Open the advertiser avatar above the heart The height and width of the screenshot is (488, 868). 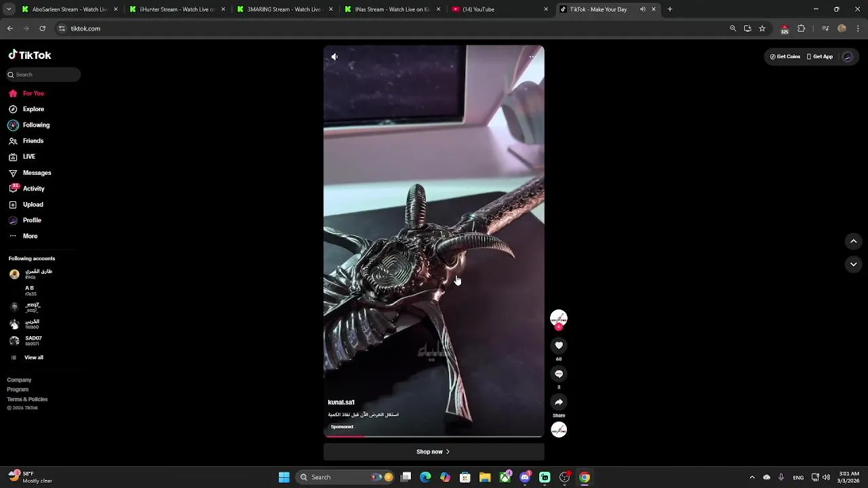click(x=559, y=319)
